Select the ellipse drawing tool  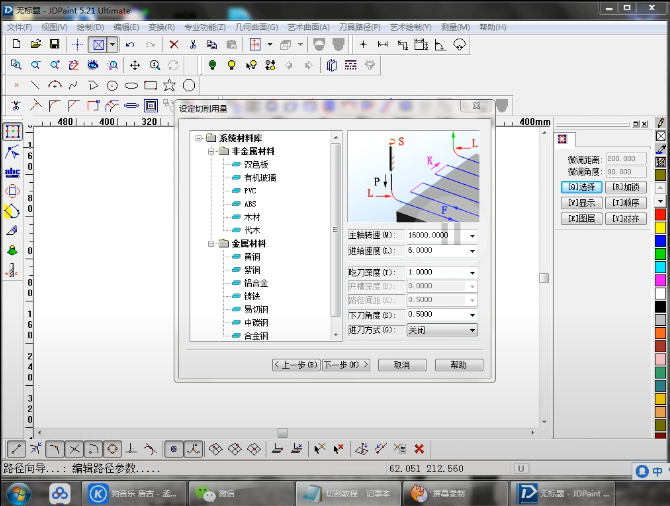coord(131,85)
